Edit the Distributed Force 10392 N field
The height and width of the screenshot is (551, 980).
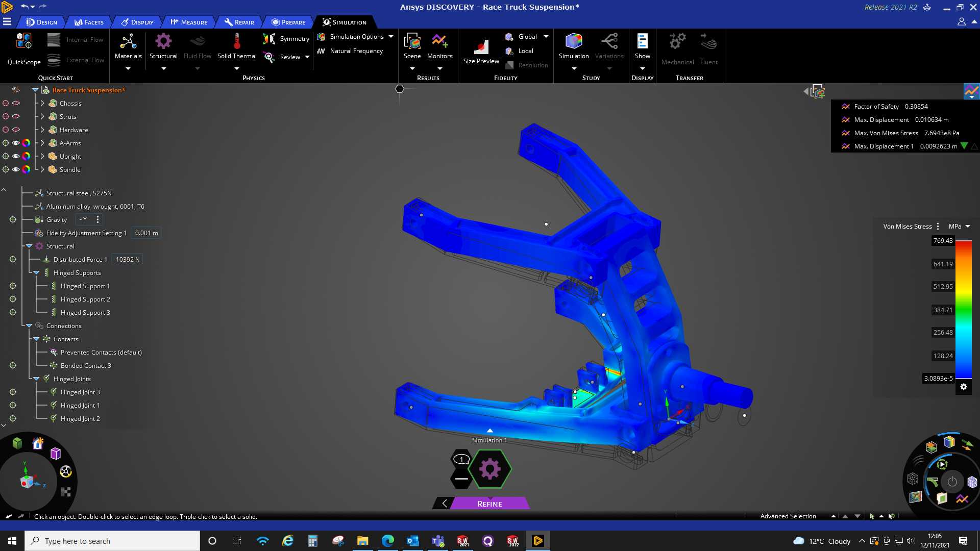click(x=127, y=260)
